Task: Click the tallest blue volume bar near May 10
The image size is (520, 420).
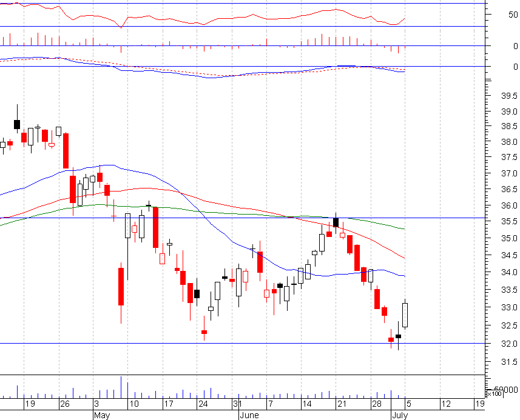Action: click(x=121, y=387)
